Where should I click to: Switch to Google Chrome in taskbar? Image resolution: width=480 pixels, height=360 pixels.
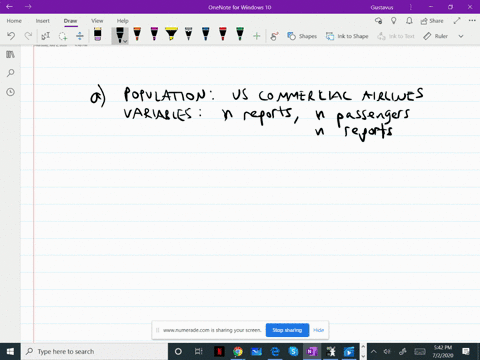point(238,351)
